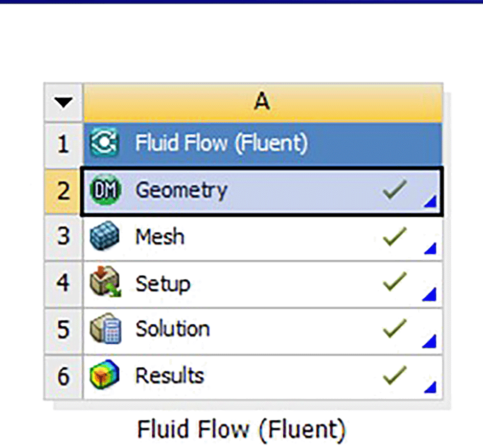
Task: Select the Setup row label
Action: click(x=163, y=284)
